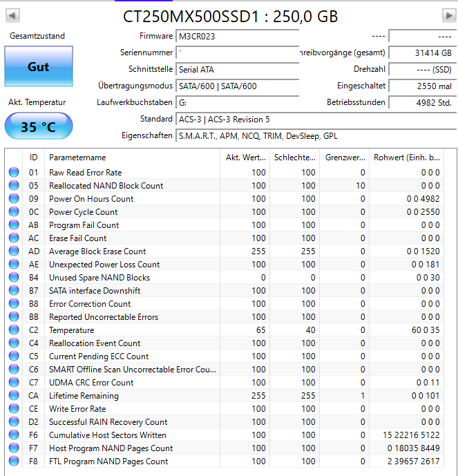The width and height of the screenshot is (458, 476).
Task: Go to previous disk with left arrow
Action: pos(12,15)
